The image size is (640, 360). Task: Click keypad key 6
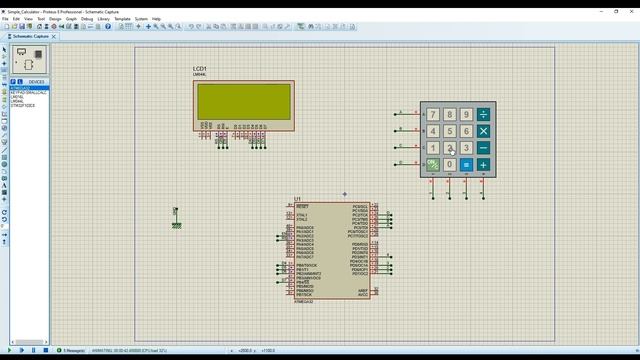(467, 131)
